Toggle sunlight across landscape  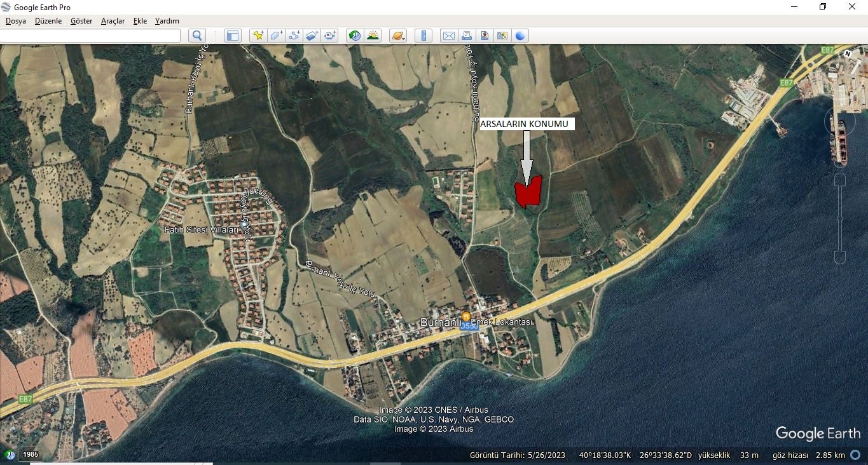373,36
